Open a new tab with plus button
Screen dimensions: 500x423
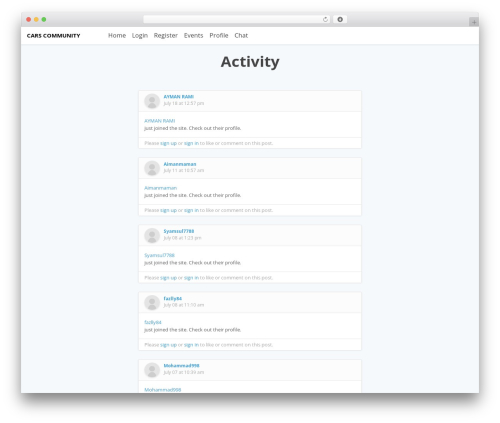tap(474, 22)
